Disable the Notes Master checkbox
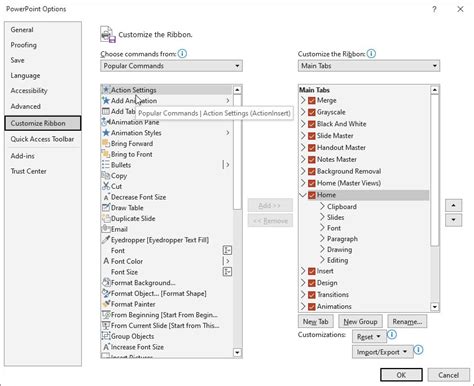 [x=312, y=159]
